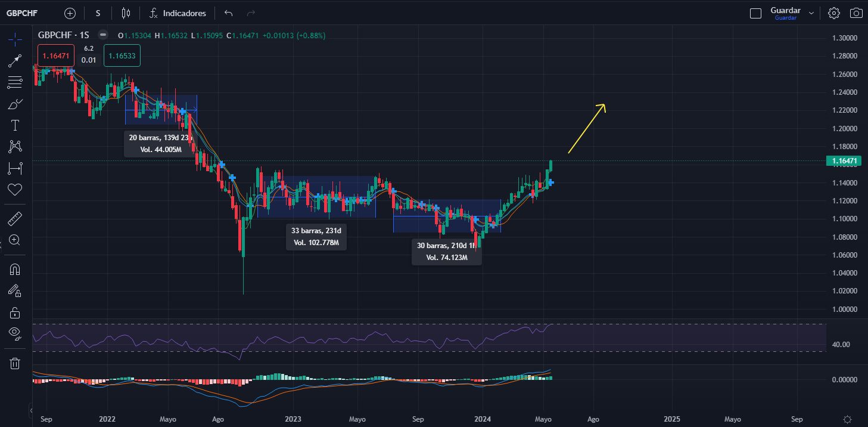Expand the Guardar layout dropdown arrow
The image size is (868, 427).
(811, 13)
